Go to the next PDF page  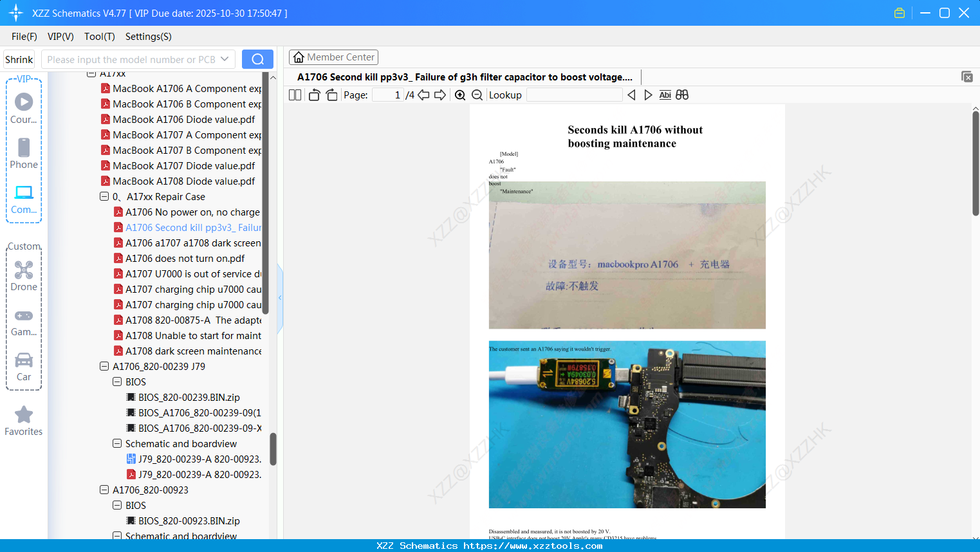(440, 95)
